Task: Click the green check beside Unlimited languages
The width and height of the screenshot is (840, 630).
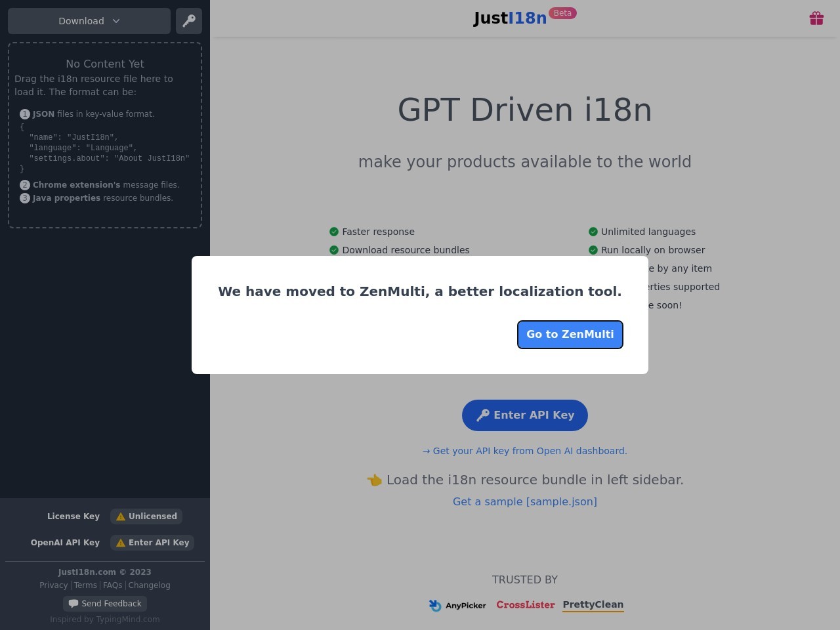Action: pos(593,232)
